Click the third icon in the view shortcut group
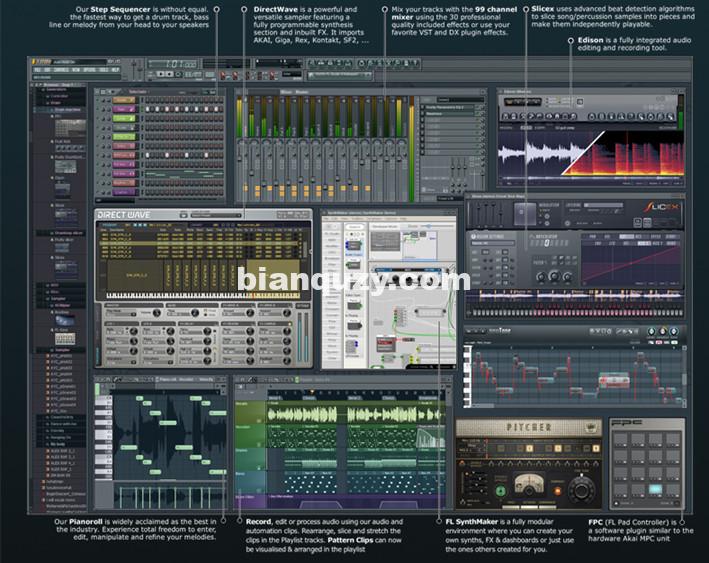 [330, 63]
